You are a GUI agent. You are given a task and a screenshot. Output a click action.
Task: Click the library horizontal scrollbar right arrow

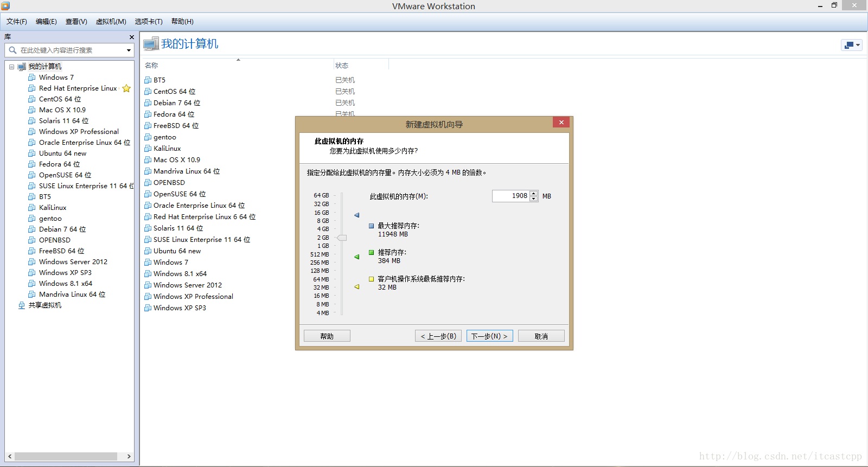pyautogui.click(x=129, y=456)
